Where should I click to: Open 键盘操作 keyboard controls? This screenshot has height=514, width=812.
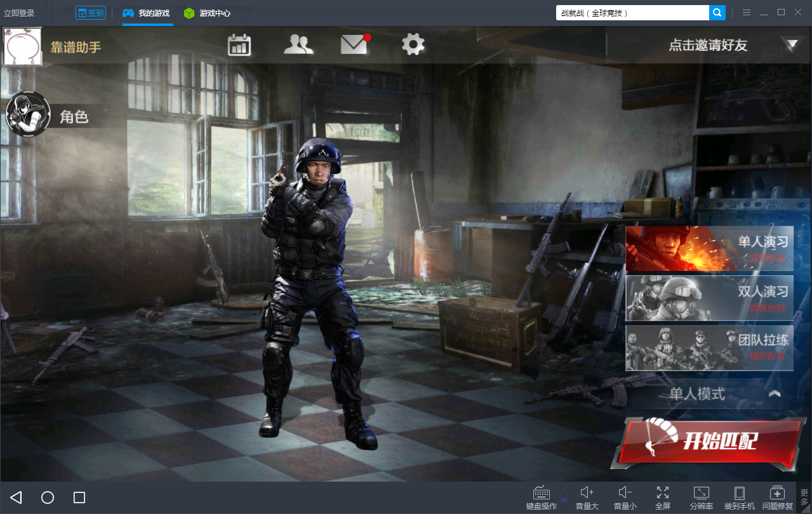coord(542,498)
